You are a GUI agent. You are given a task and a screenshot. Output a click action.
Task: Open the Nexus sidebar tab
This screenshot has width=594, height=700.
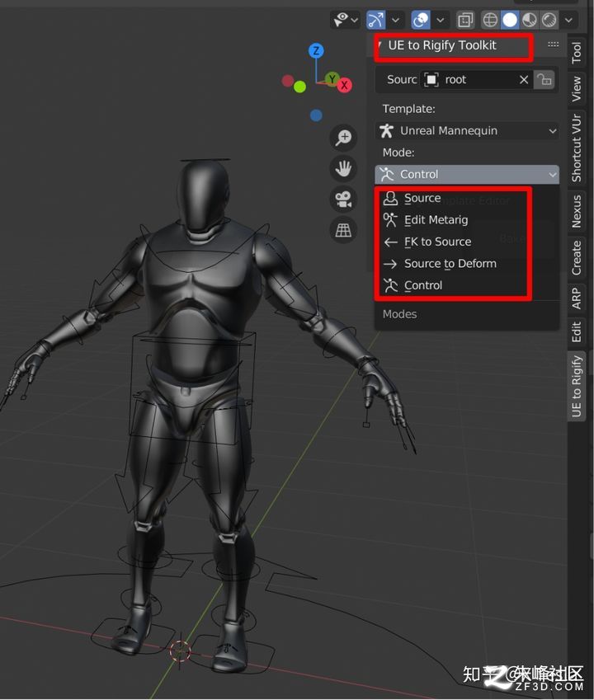coord(577,211)
